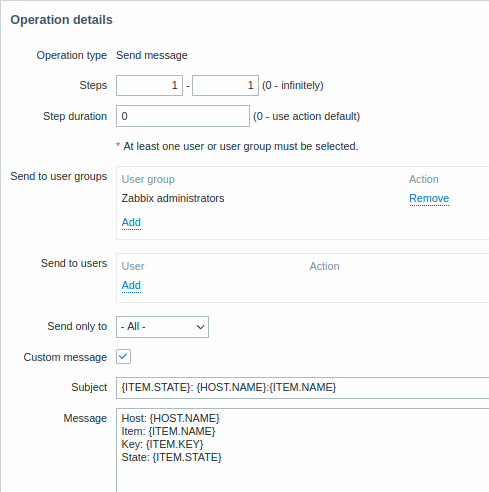The image size is (489, 492).
Task: Click the Zabbix administrators group entry
Action: (173, 198)
